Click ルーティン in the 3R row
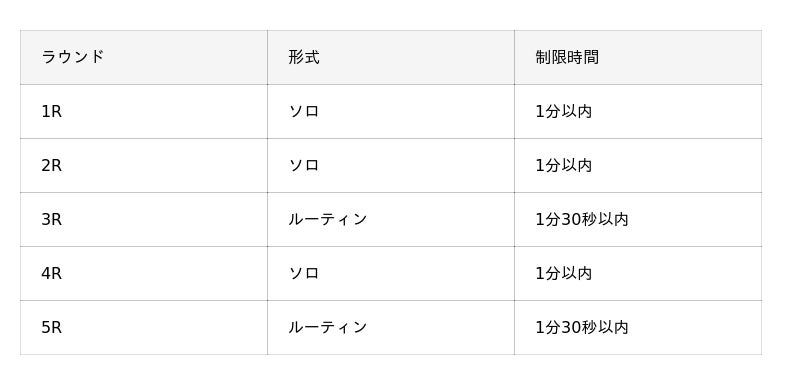 328,220
